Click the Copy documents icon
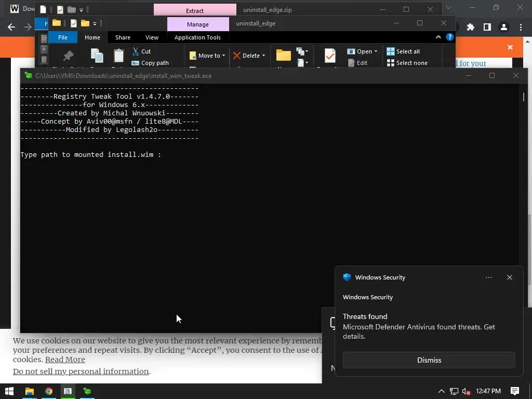Viewport: 532px width, 399px height. [97, 56]
